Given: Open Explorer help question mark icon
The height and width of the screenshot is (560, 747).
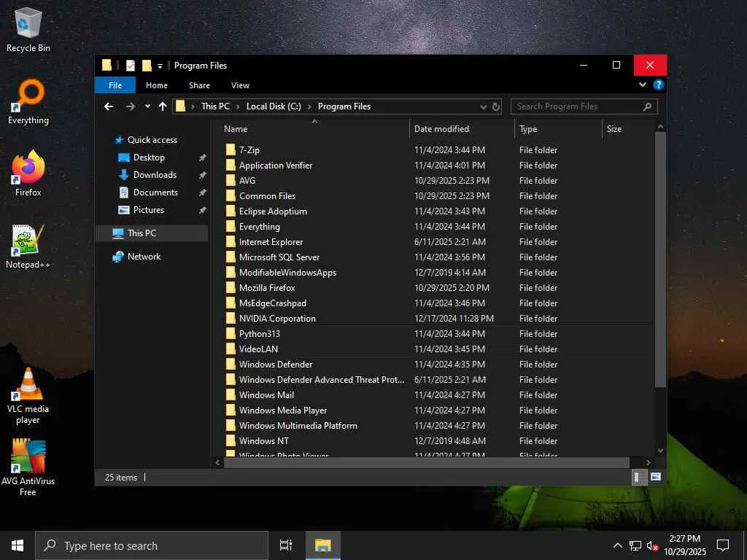Looking at the screenshot, I should tap(659, 85).
